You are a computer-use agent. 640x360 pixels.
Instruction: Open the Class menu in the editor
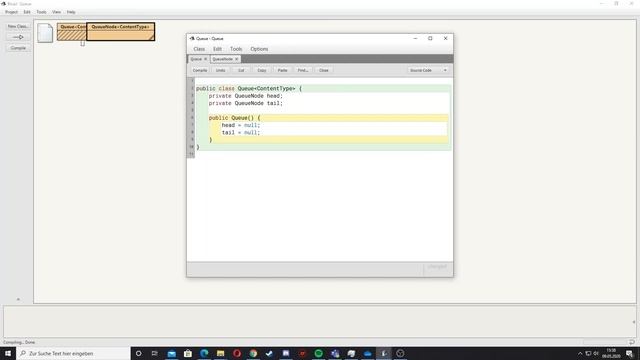199,49
